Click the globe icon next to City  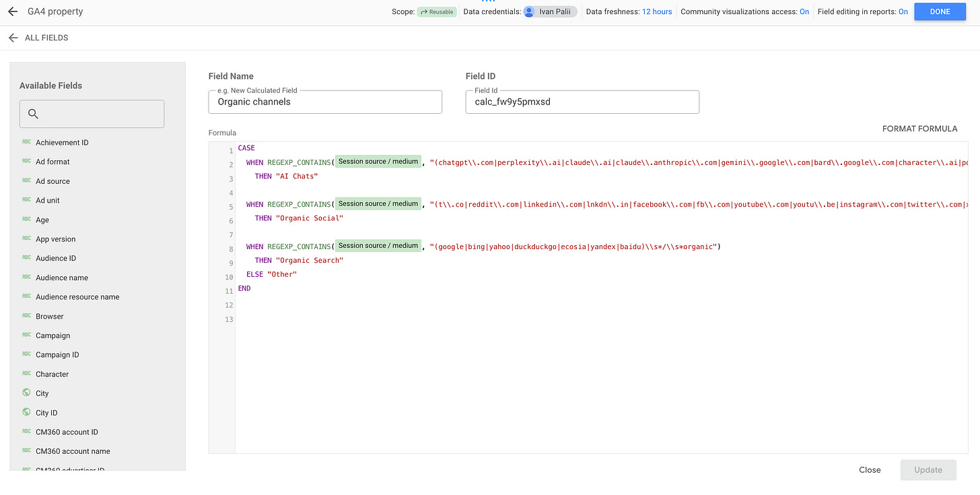[26, 393]
